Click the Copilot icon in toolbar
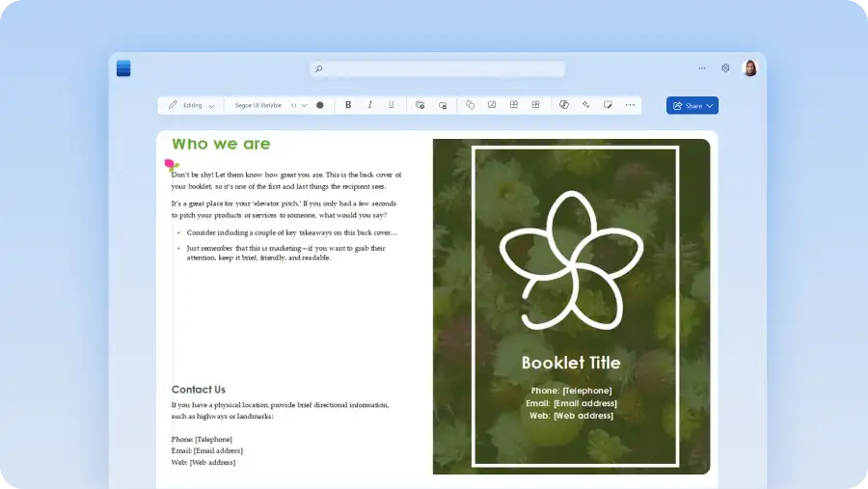Image resolution: width=868 pixels, height=489 pixels. click(x=564, y=105)
